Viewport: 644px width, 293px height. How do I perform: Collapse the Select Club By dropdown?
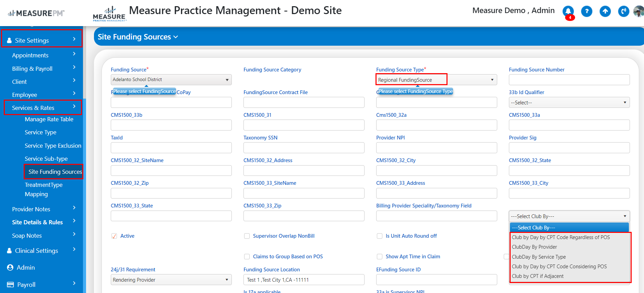569,216
